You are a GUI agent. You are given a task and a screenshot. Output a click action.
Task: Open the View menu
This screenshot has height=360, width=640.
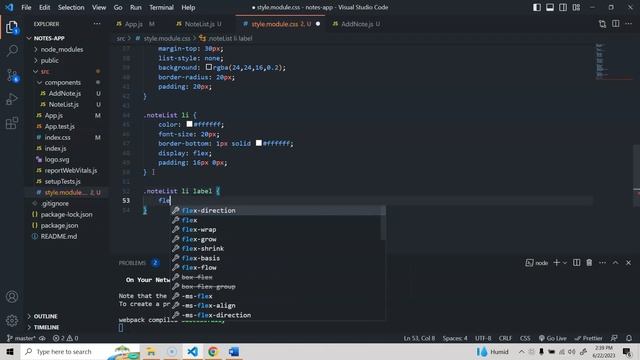99,7
